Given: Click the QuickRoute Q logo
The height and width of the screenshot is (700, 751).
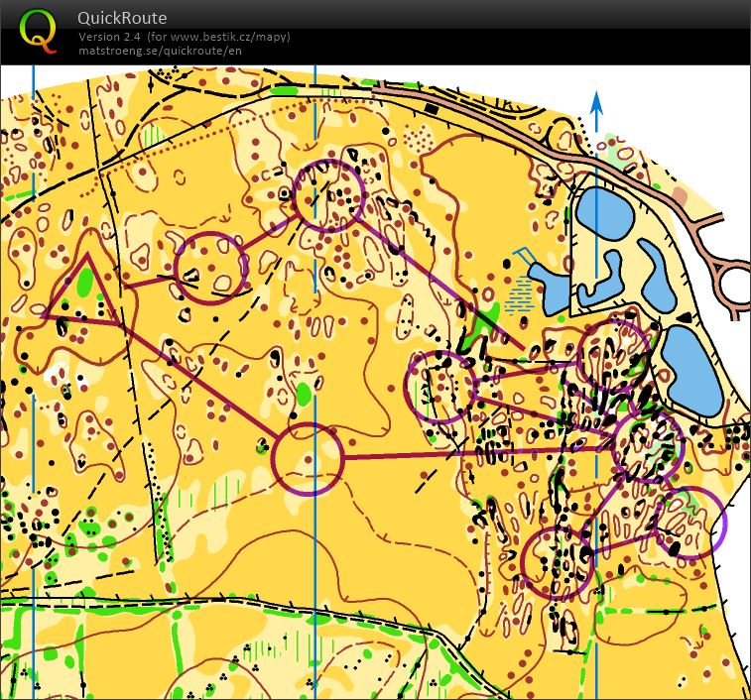Looking at the screenshot, I should coord(38,31).
